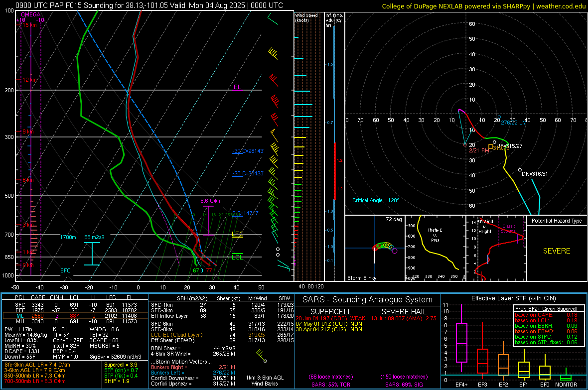Click the based on STPC: 0.12 probability line
Screen dimensions: 588x390
click(x=546, y=337)
